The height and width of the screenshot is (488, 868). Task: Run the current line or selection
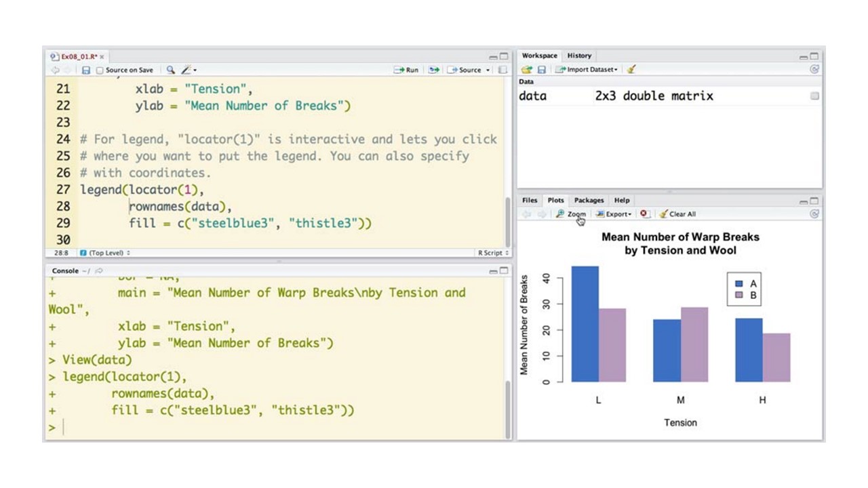pos(407,70)
